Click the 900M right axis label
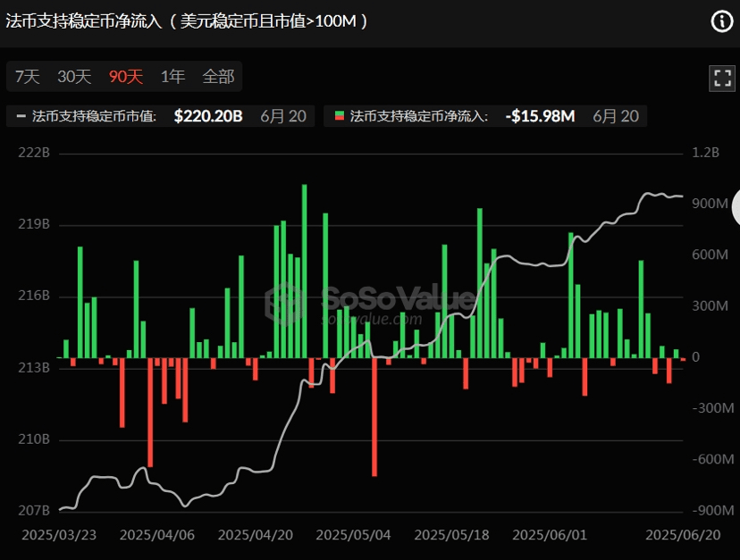This screenshot has width=740, height=560. (711, 204)
